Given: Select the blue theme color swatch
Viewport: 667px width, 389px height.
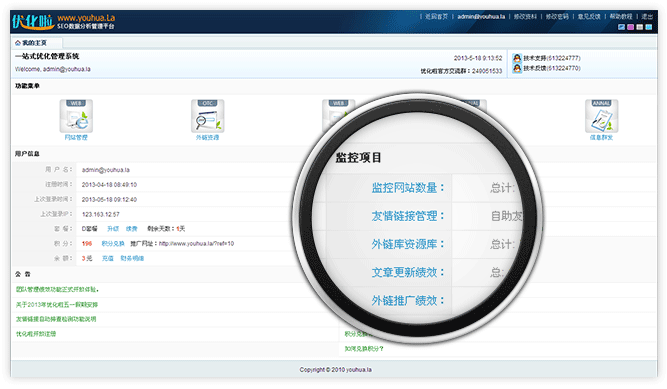Looking at the screenshot, I should 621,27.
